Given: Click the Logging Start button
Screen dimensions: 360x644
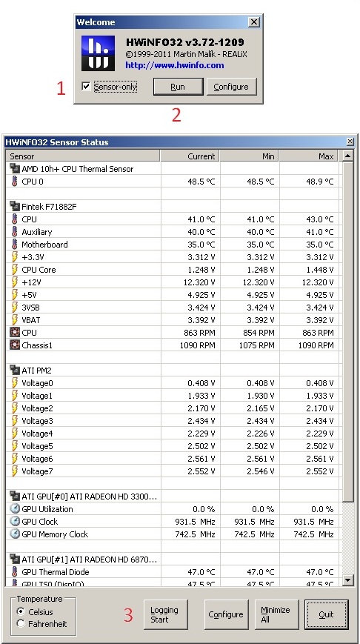Looking at the screenshot, I should tap(166, 614).
